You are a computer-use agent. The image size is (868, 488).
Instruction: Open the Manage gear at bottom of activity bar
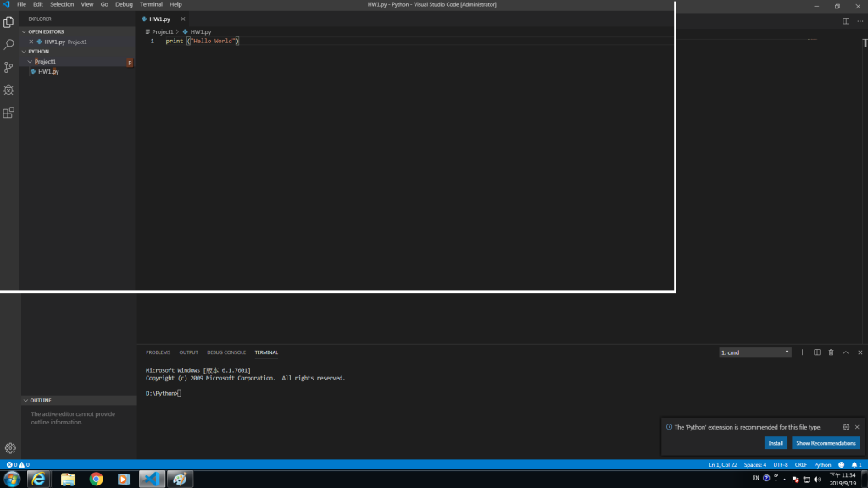tap(10, 448)
